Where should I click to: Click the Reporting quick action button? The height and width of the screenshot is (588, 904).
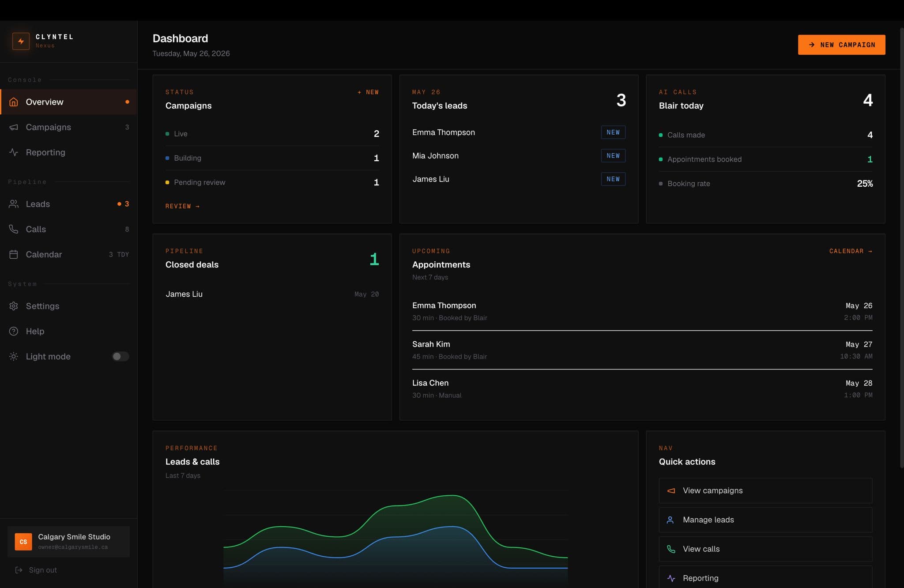pyautogui.click(x=765, y=577)
